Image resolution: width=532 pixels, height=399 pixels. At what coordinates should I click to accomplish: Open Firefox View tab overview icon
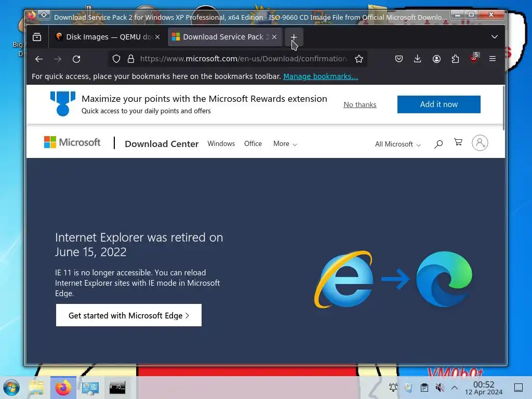click(x=37, y=37)
